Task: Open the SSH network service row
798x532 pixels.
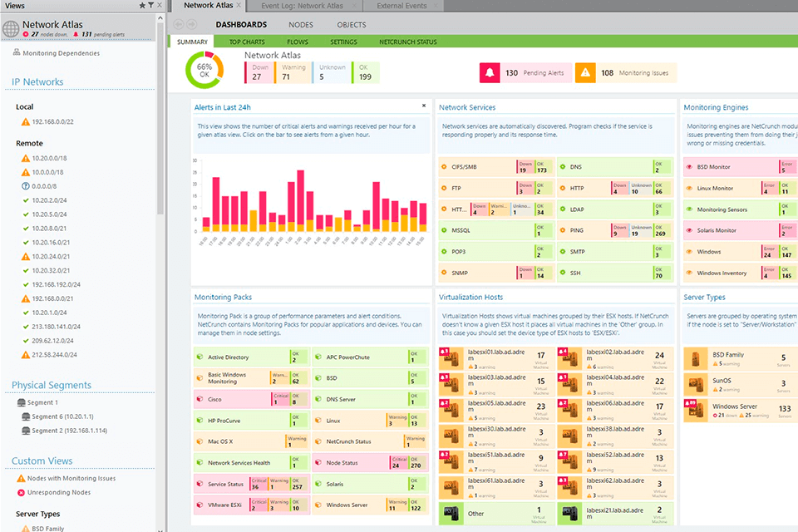Action: pyautogui.click(x=615, y=273)
